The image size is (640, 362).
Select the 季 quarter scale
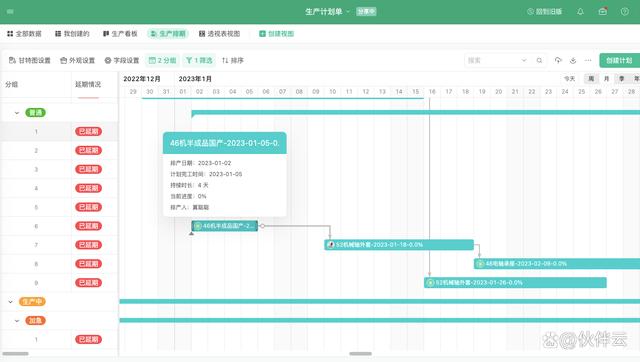pyautogui.click(x=622, y=78)
